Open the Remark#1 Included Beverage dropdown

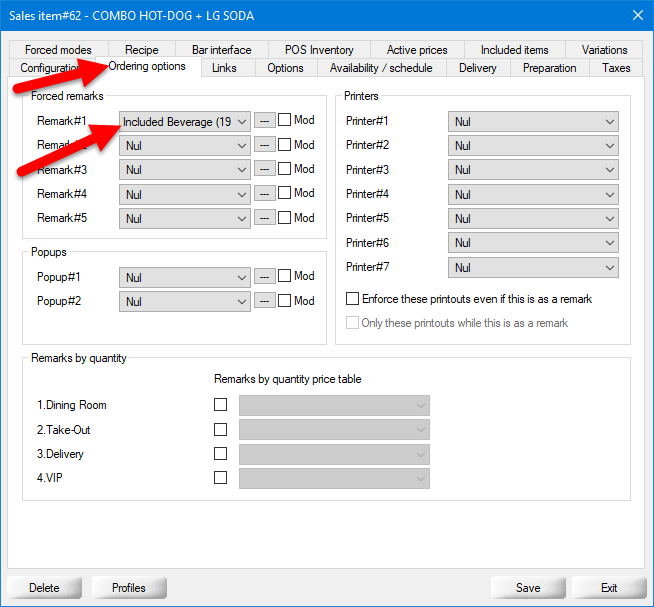tap(184, 122)
